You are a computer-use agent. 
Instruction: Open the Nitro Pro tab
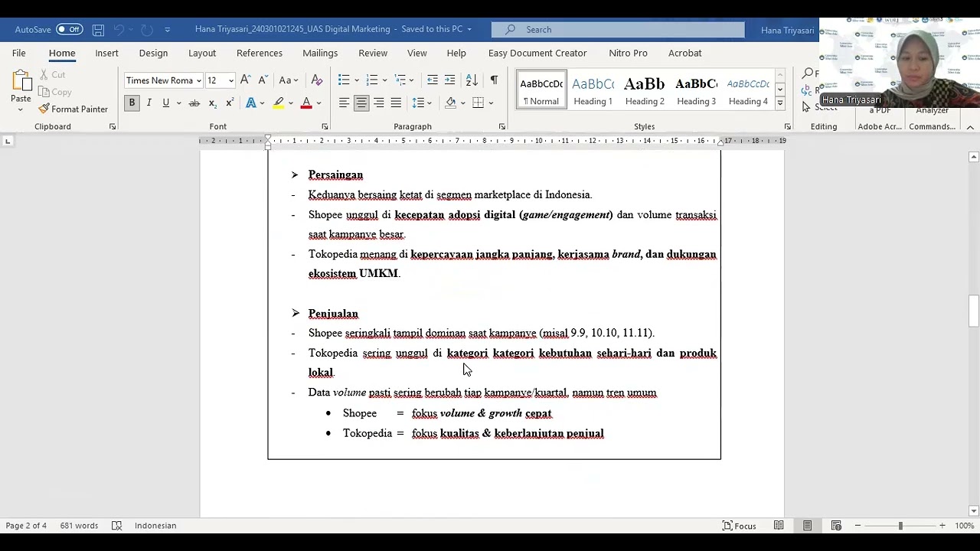[628, 53]
